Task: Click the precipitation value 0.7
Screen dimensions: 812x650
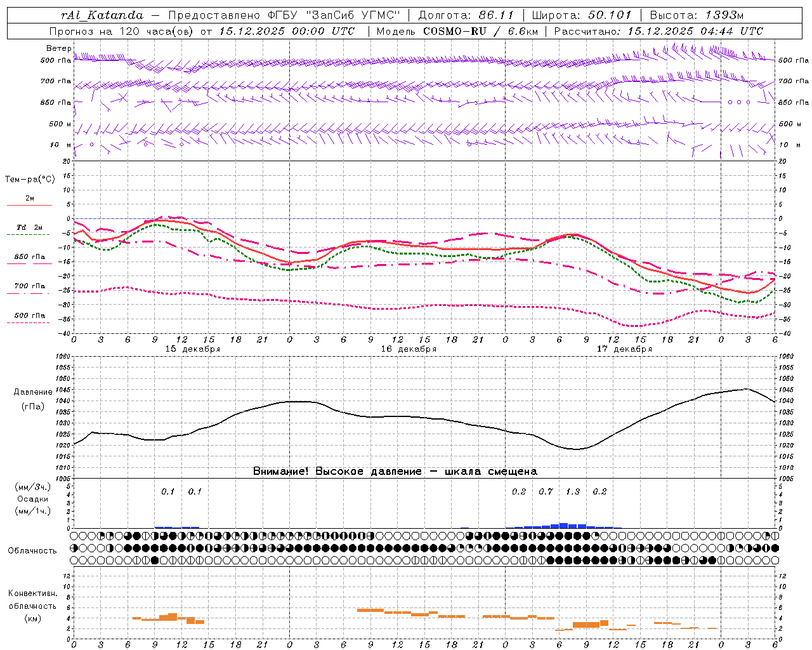Action: click(546, 491)
